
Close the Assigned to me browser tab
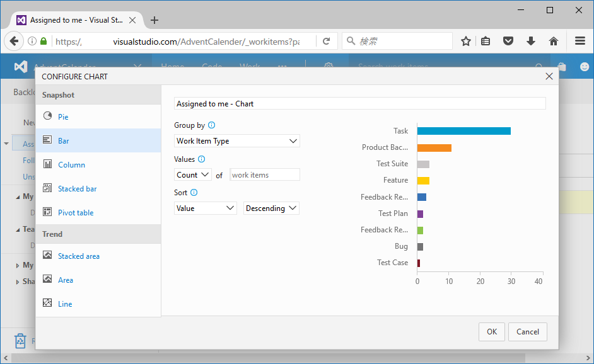pos(132,20)
